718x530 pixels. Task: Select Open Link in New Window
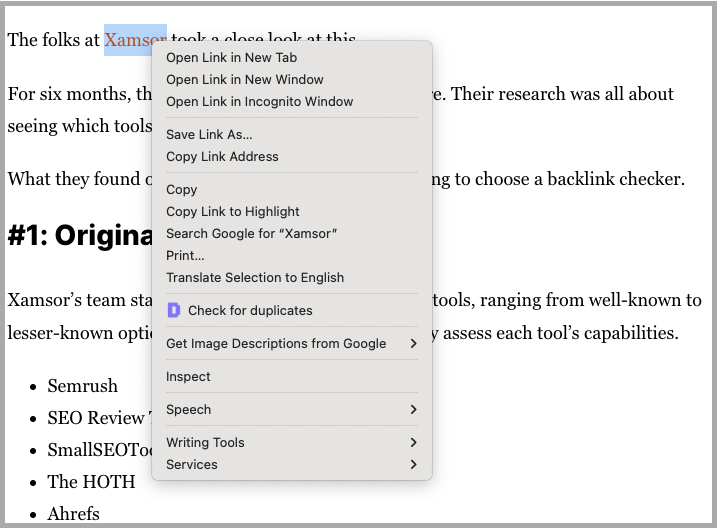(292, 80)
